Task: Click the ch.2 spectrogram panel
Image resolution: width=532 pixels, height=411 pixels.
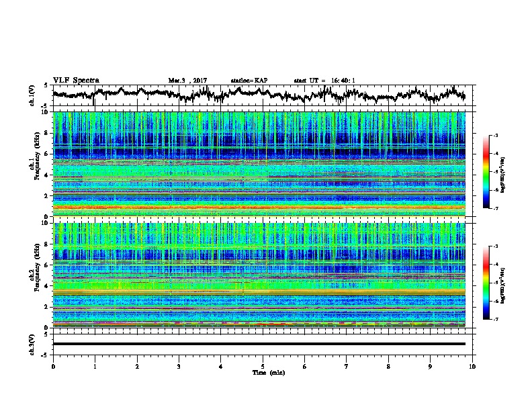Action: point(259,275)
